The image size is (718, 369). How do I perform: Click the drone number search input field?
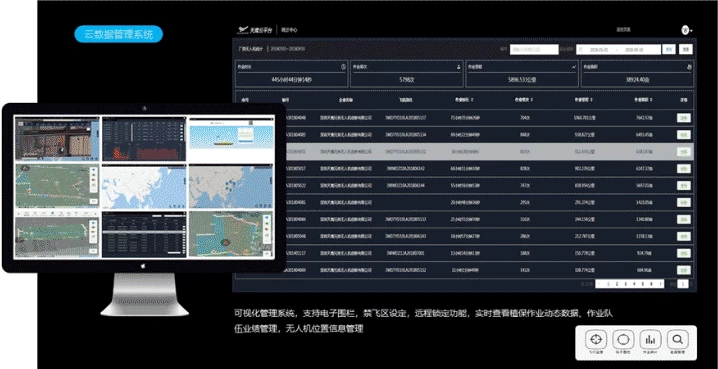534,49
